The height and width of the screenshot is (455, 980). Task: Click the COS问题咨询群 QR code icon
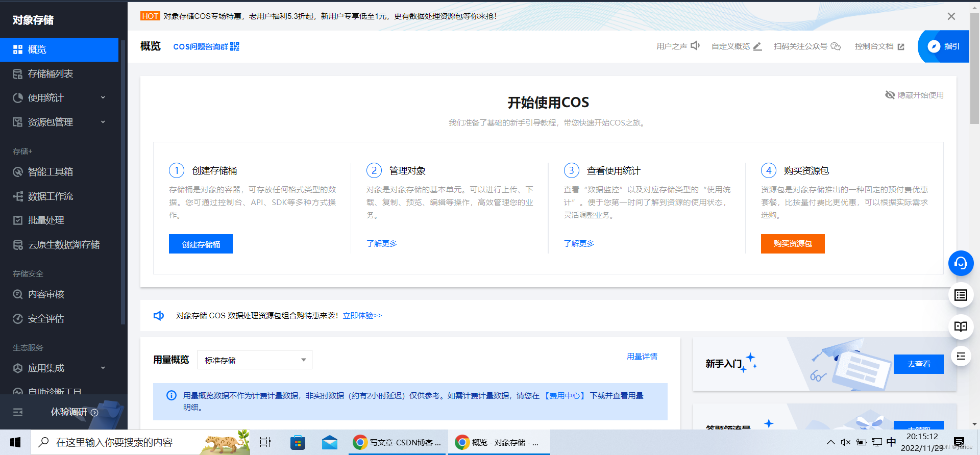click(x=235, y=46)
